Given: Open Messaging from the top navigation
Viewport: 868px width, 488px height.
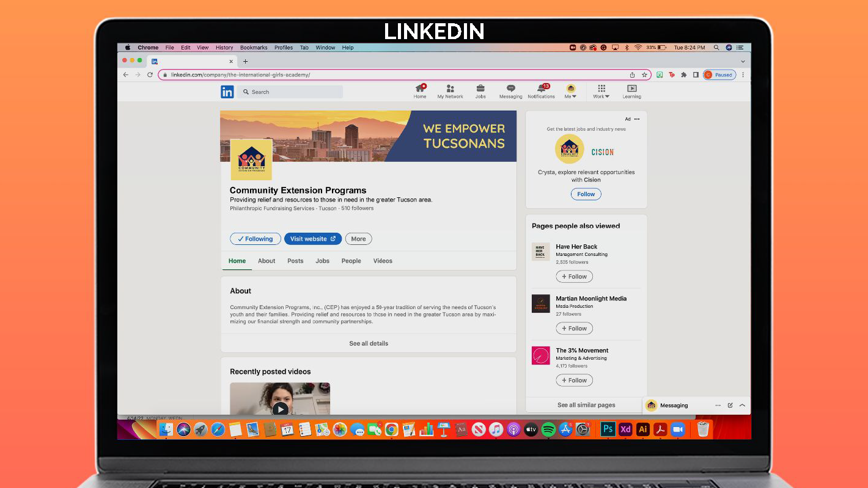Looking at the screenshot, I should point(510,92).
